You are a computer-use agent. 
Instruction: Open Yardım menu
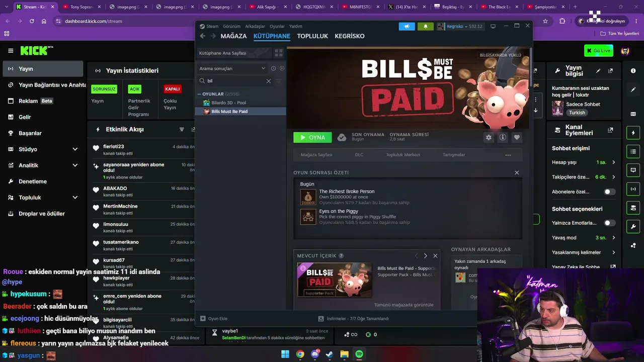click(x=296, y=26)
